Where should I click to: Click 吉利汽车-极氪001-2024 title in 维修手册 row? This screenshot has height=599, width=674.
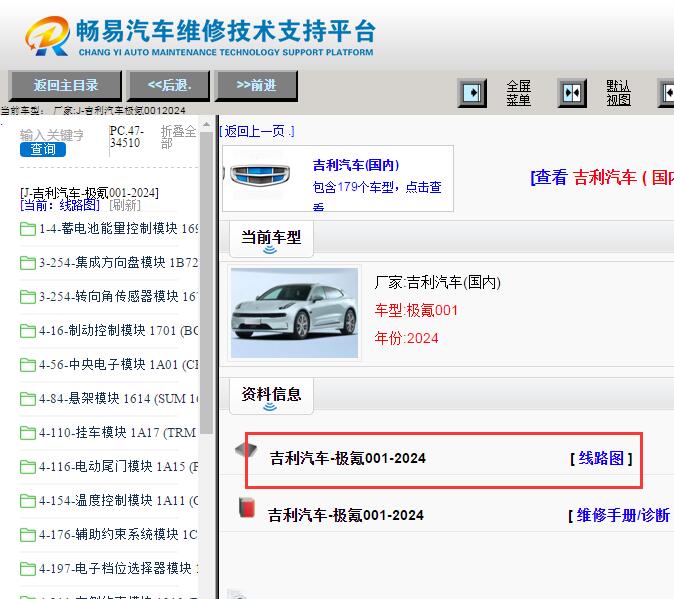tap(346, 515)
